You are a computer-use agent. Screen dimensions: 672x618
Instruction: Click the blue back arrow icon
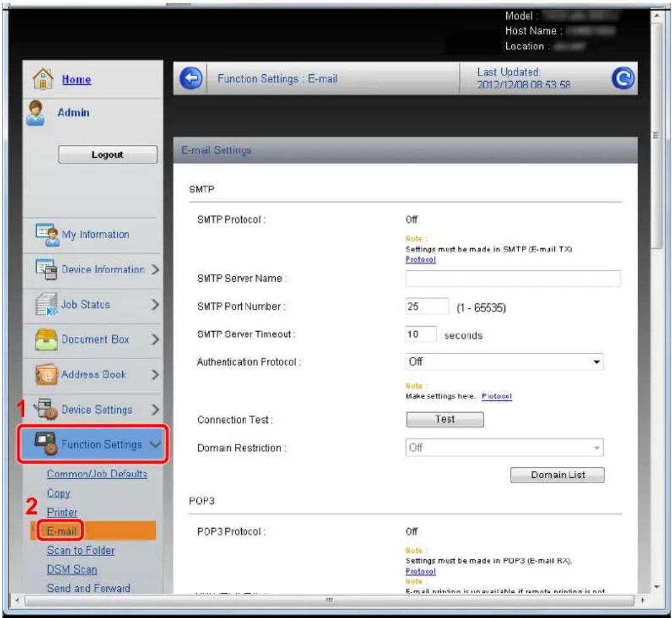coord(190,79)
